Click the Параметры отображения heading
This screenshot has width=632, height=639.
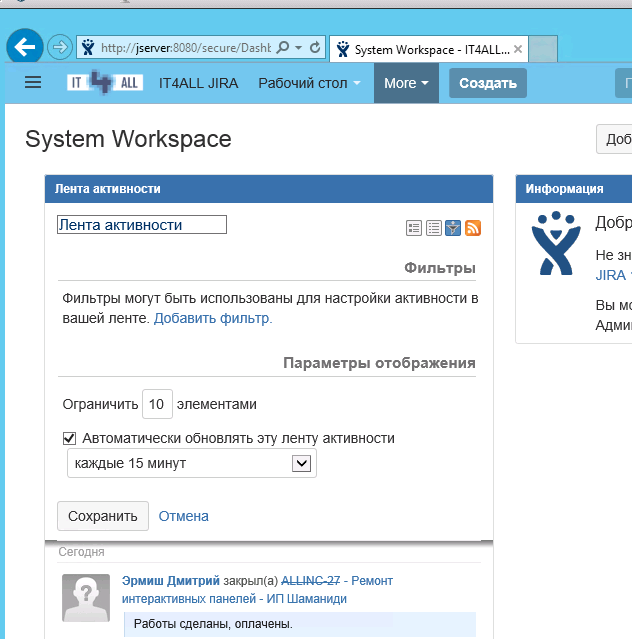pyautogui.click(x=379, y=363)
